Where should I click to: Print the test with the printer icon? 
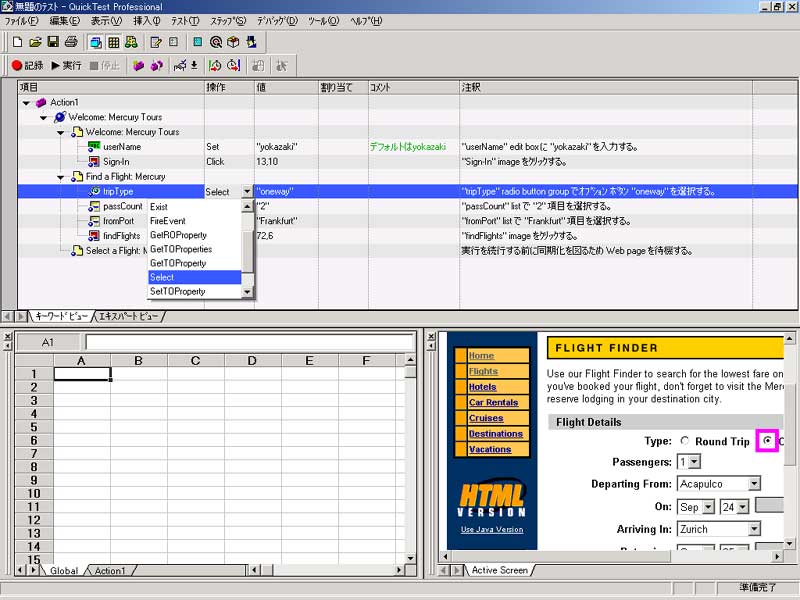(71, 42)
